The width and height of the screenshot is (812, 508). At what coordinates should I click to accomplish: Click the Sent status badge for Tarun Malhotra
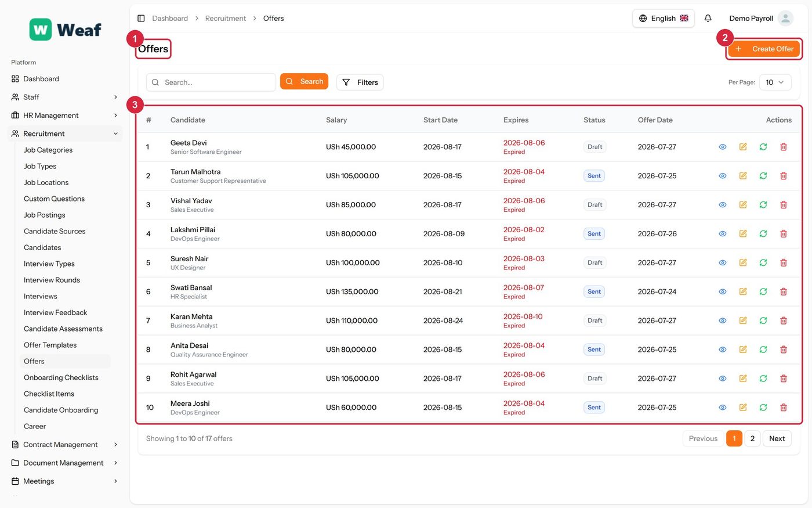(x=594, y=176)
